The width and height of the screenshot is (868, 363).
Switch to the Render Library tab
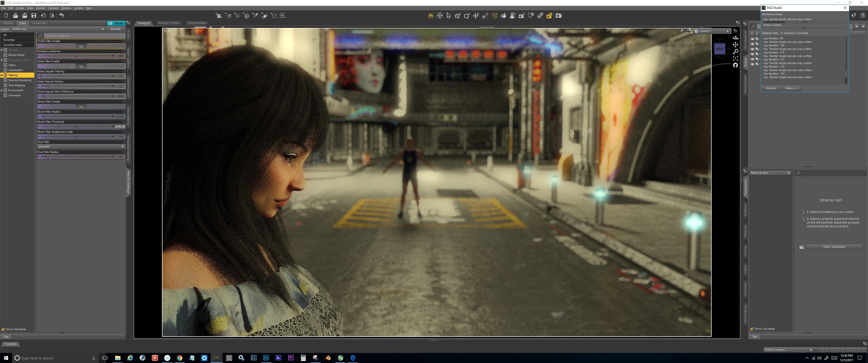(169, 23)
